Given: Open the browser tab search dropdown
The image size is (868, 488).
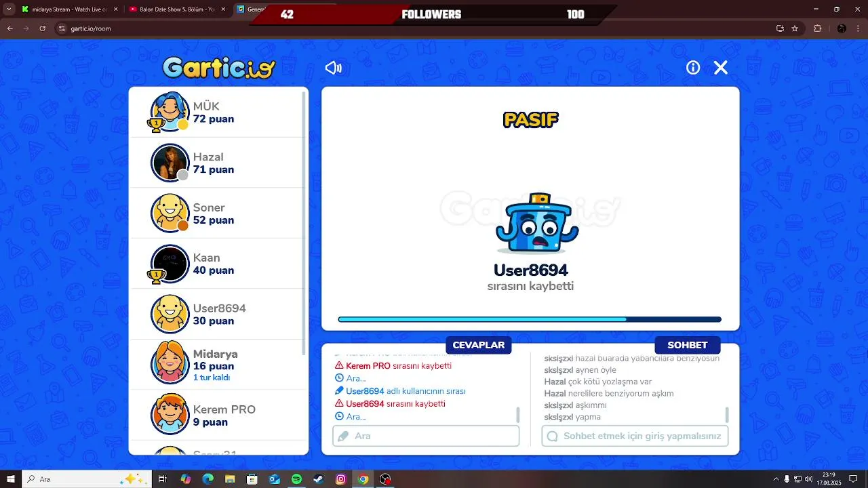Looking at the screenshot, I should coord(9,9).
